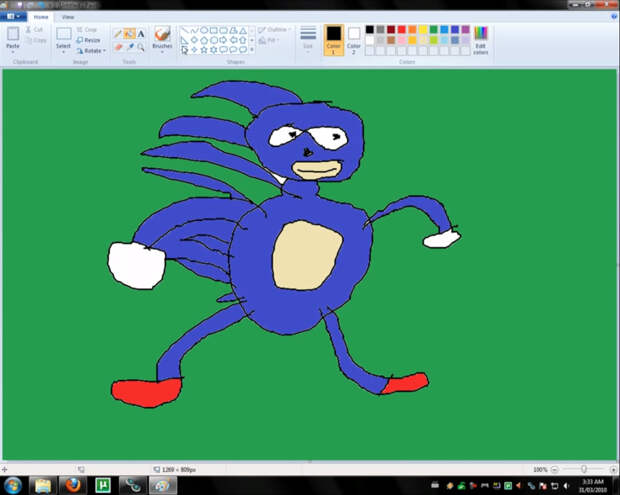Click the Cut button
The width and height of the screenshot is (620, 495).
coord(34,30)
